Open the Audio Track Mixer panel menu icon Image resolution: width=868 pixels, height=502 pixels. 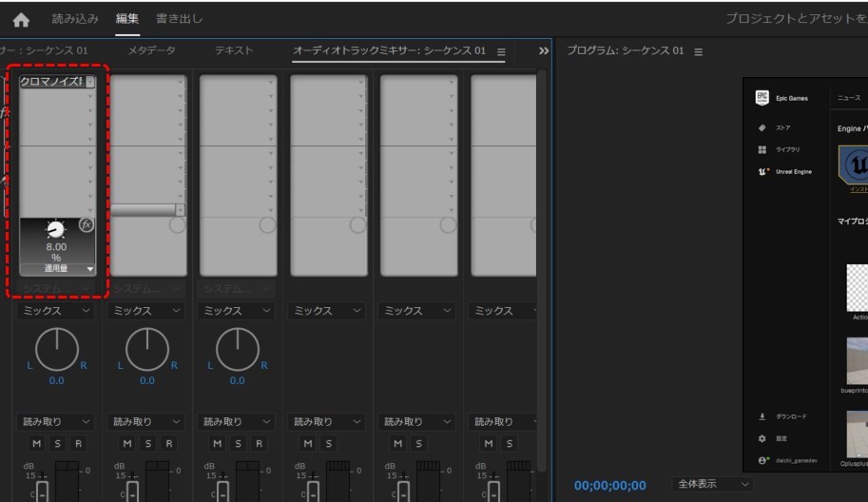coord(501,52)
